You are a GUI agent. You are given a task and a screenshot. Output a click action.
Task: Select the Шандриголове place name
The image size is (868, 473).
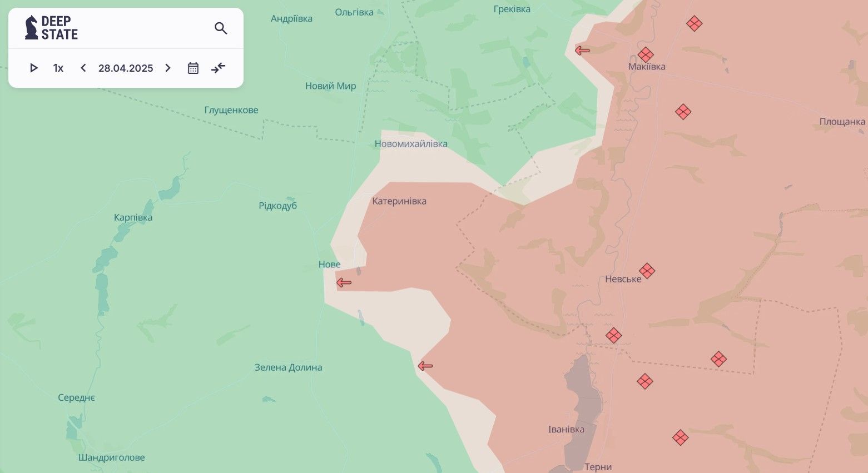(x=111, y=457)
